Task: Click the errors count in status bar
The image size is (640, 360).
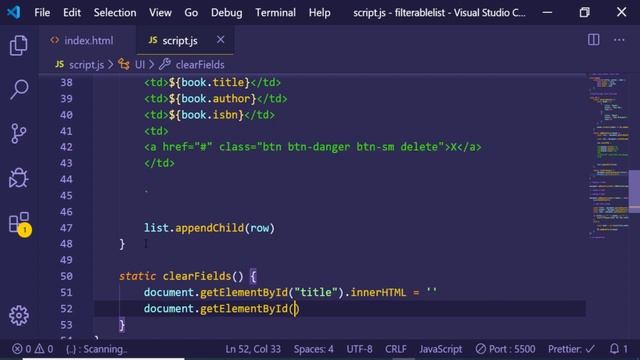Action: tap(22, 349)
